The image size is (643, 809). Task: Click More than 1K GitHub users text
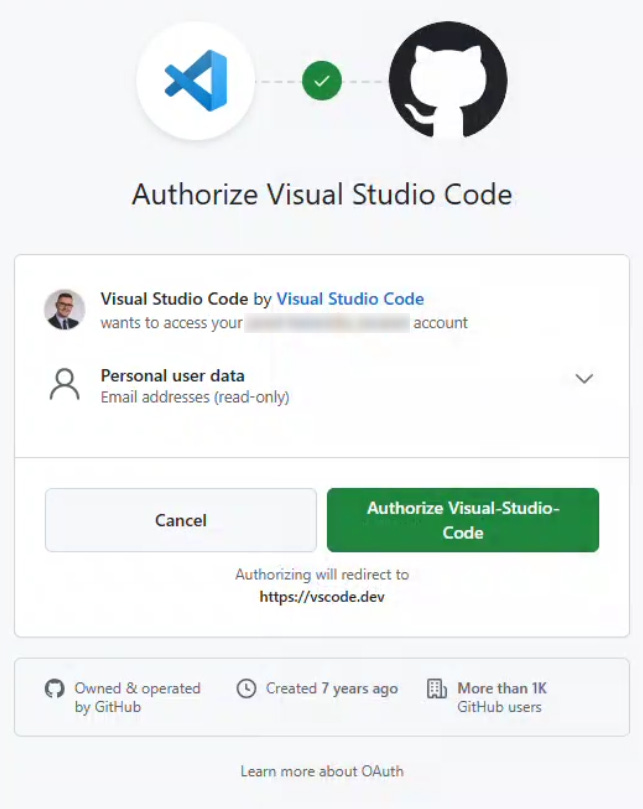502,698
